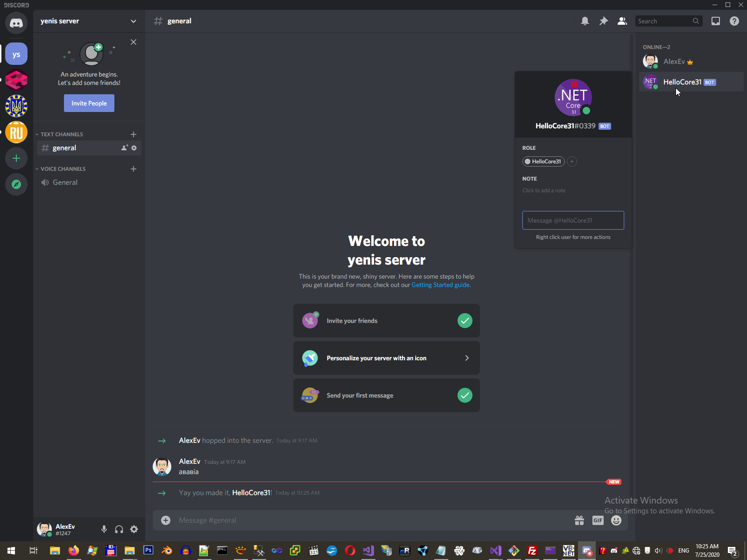Select HelloCore31 in the member list
The width and height of the screenshot is (747, 560).
pyautogui.click(x=691, y=82)
